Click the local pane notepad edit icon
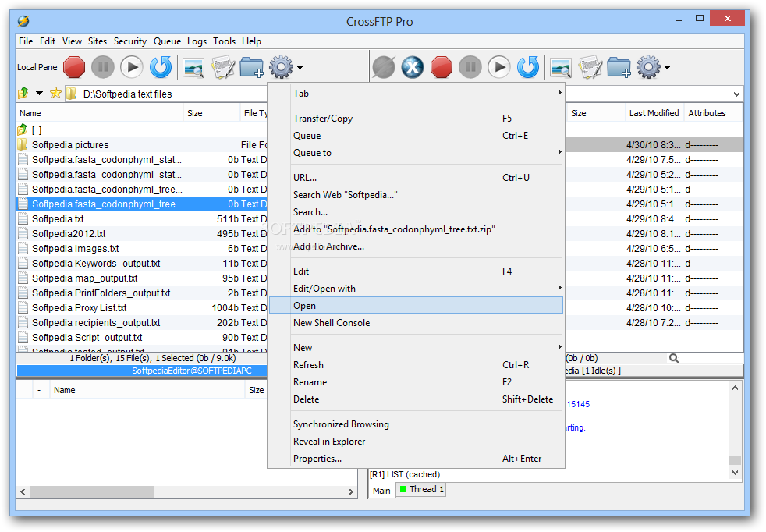This screenshot has height=532, width=766. 223,67
